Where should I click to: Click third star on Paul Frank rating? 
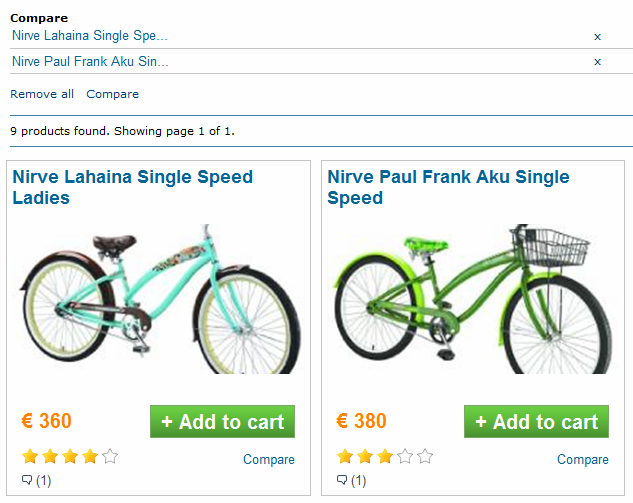coord(385,457)
